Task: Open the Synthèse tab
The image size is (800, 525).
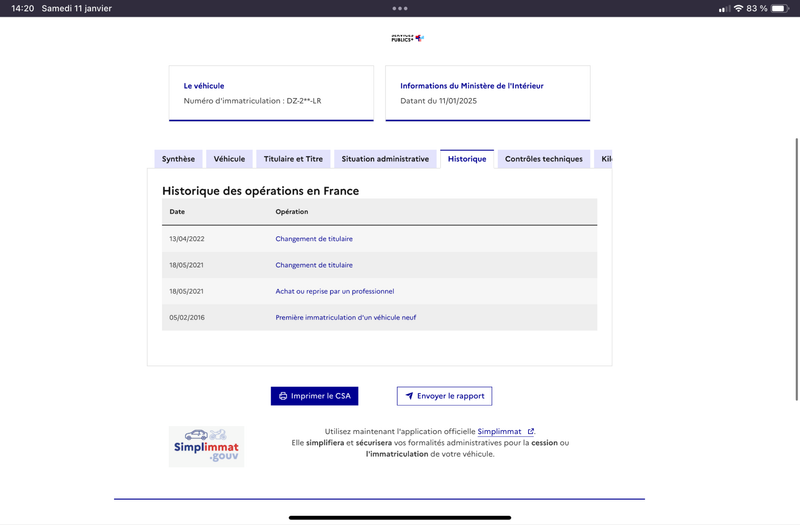Action: coord(178,159)
